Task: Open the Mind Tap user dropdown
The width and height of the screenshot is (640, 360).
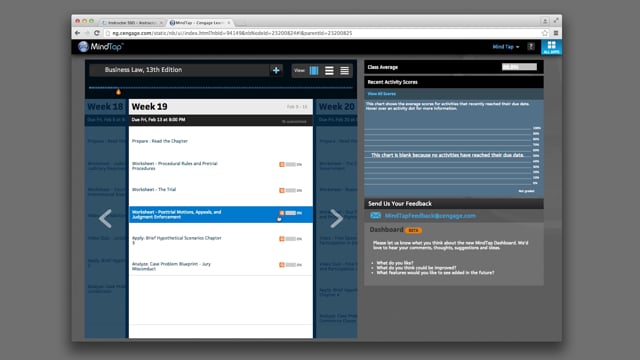Action: pos(506,47)
